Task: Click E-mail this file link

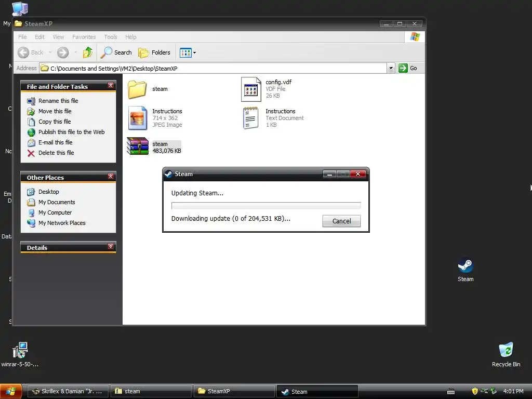Action: [55, 142]
